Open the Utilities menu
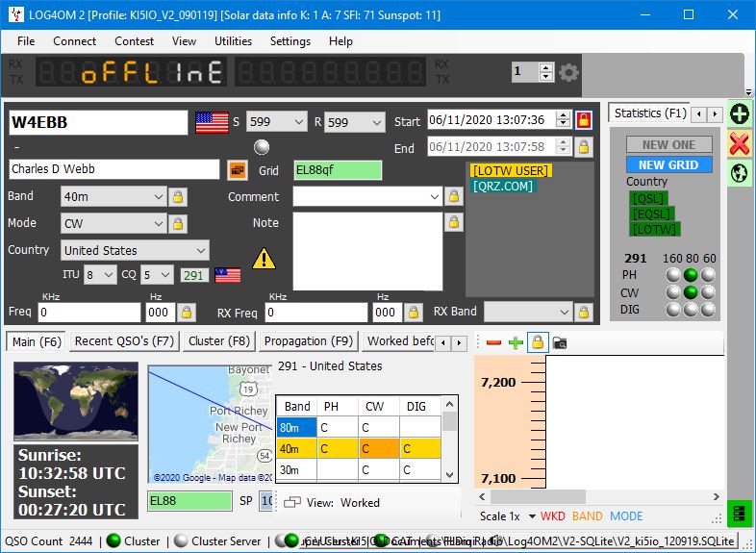The height and width of the screenshot is (553, 756). 233,41
